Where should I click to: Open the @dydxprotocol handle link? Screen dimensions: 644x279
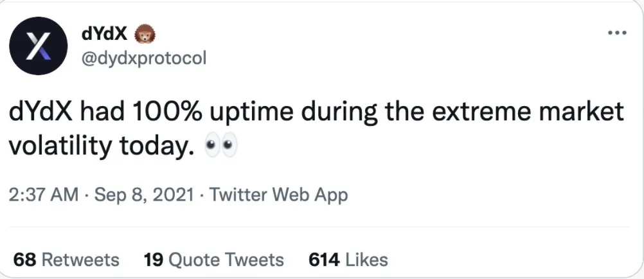coord(141,58)
